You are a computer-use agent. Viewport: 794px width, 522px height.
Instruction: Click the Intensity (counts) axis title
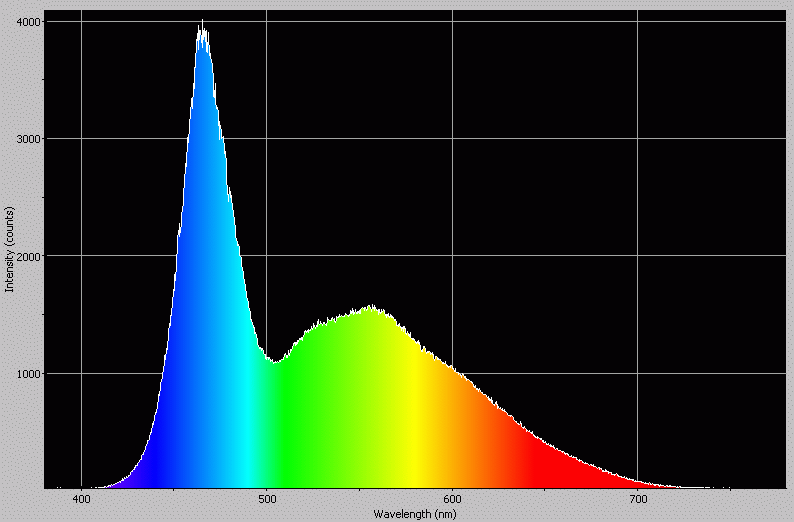(9, 249)
